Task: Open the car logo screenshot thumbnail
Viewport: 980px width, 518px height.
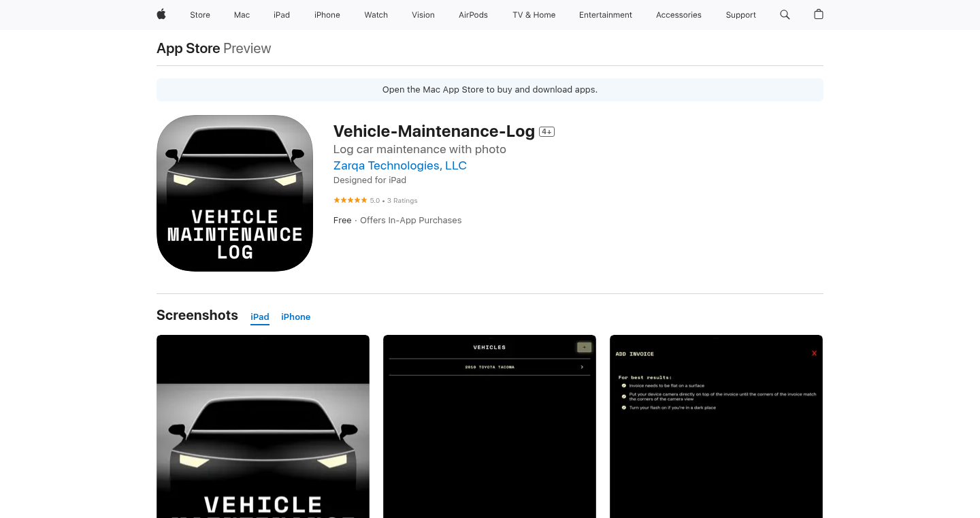Action: [263, 426]
